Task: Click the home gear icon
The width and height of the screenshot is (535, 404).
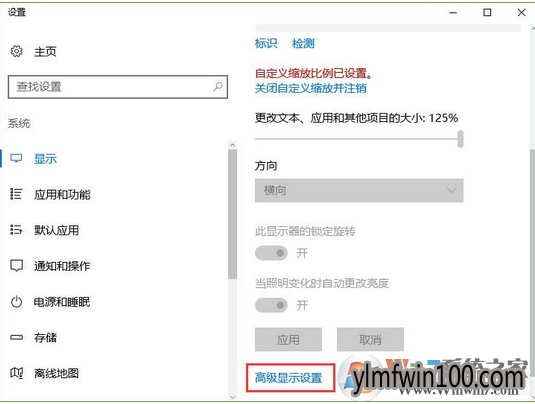Action: [16, 51]
